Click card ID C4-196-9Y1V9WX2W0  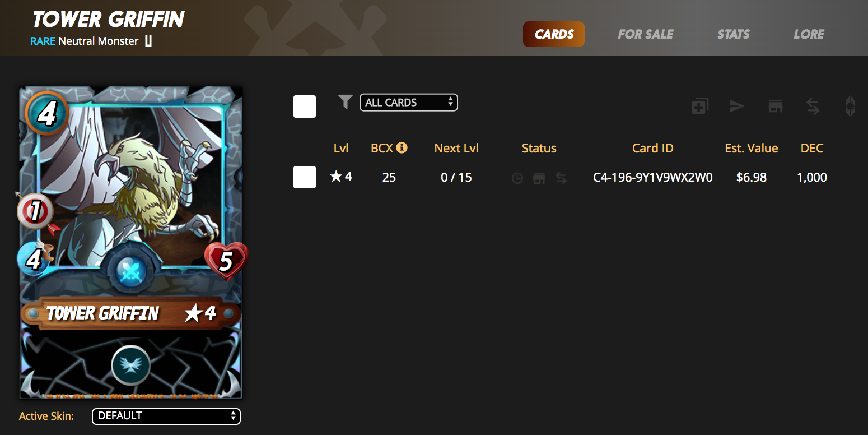point(653,178)
